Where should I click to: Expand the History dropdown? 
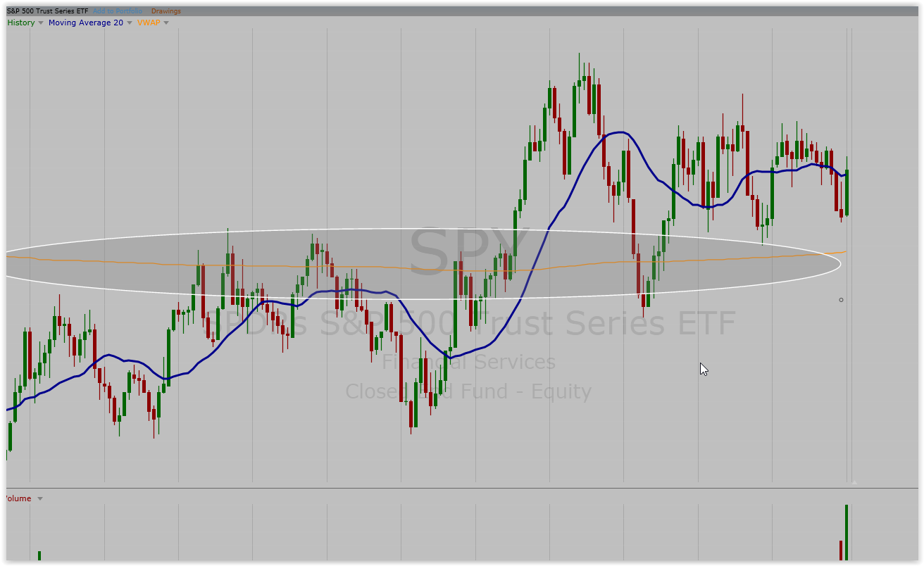click(41, 23)
